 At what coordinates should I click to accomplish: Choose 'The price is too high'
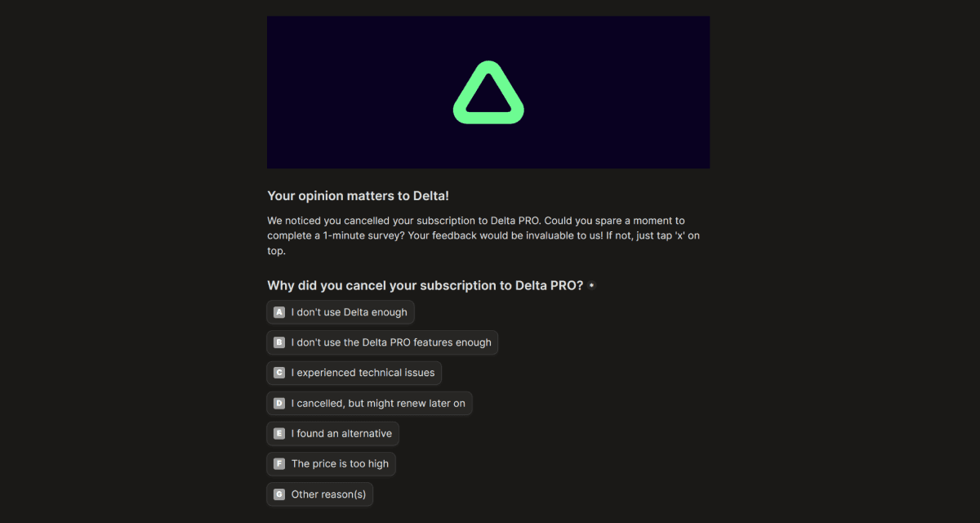tap(331, 463)
